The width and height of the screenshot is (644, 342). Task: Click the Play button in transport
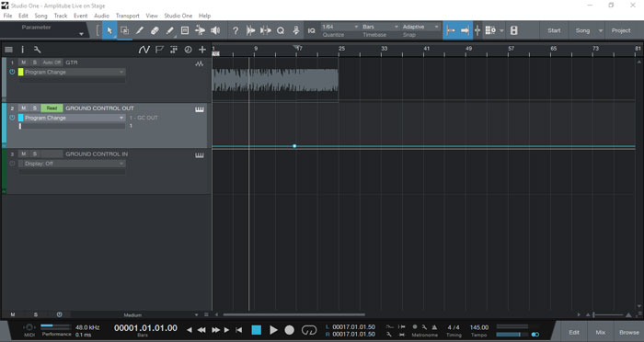[273, 330]
